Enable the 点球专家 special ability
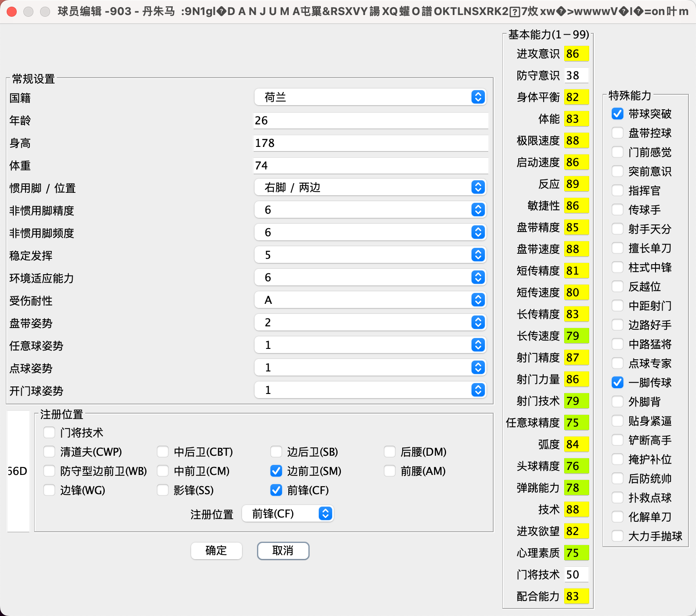 coord(618,363)
